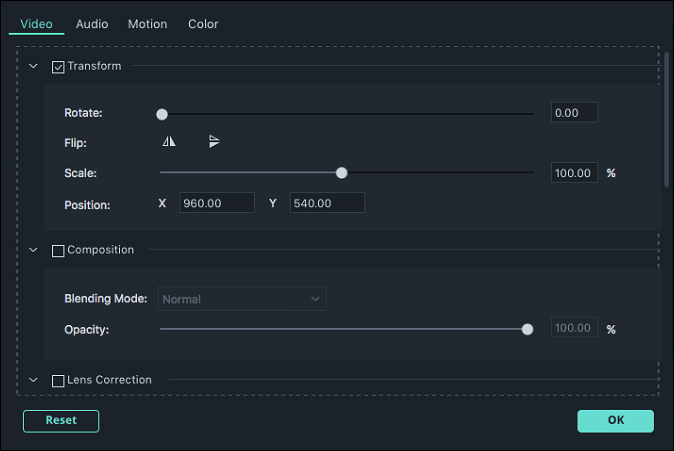
Task: Switch to the Motion tab
Action: (x=147, y=24)
